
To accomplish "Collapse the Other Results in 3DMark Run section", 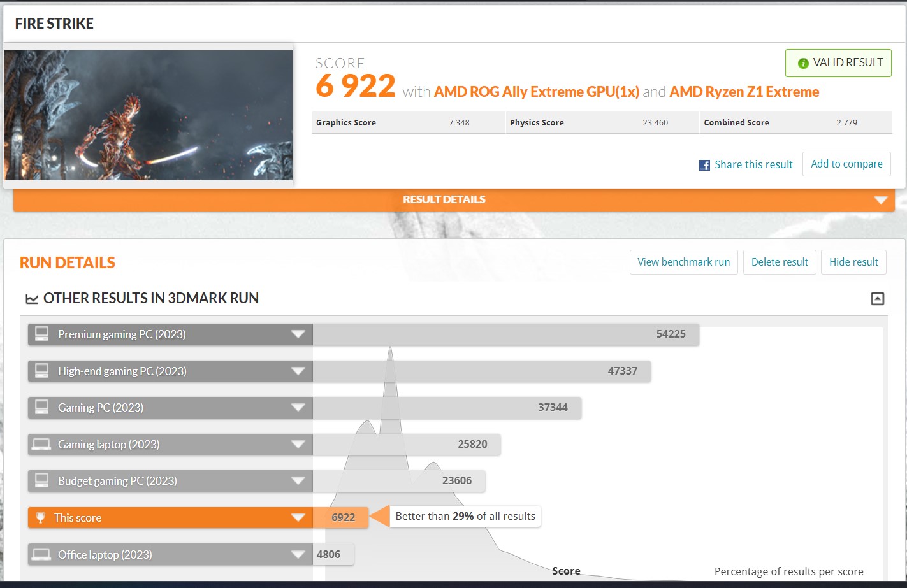I will tap(878, 299).
